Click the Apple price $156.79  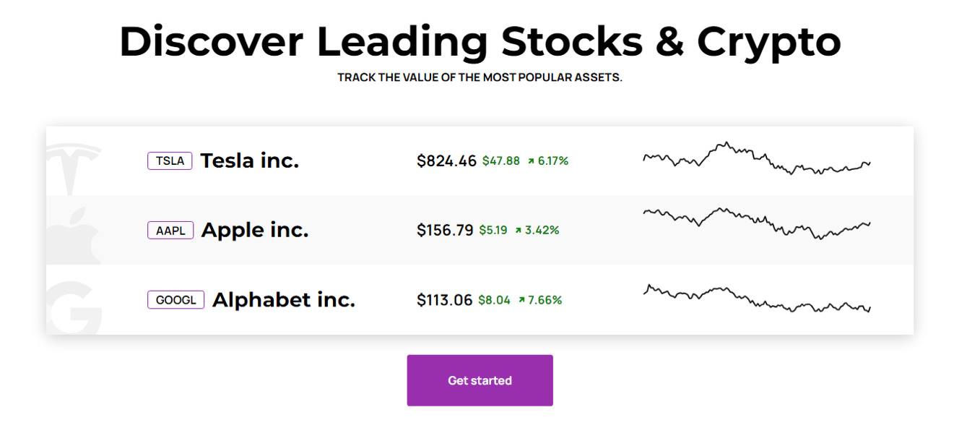(x=445, y=231)
